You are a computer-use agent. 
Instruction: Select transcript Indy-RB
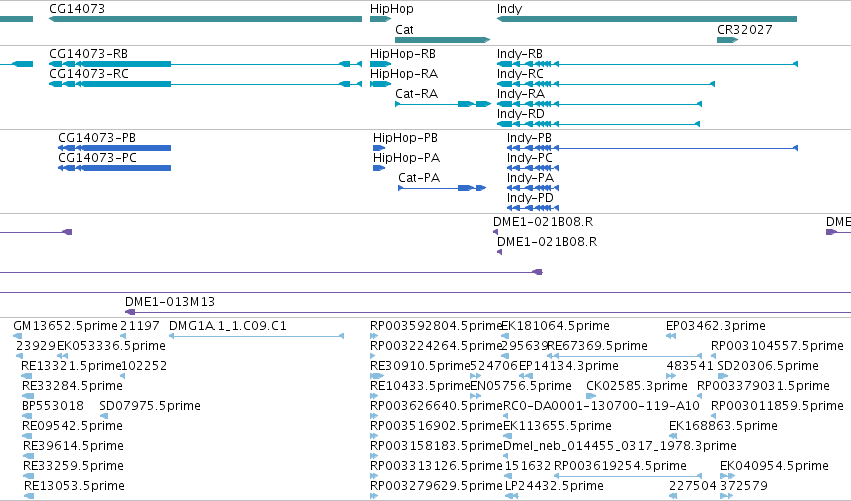647,64
